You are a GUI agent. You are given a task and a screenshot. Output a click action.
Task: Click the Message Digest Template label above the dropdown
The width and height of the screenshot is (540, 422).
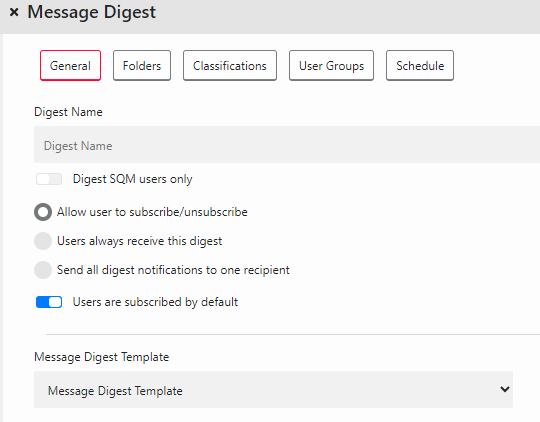102,357
